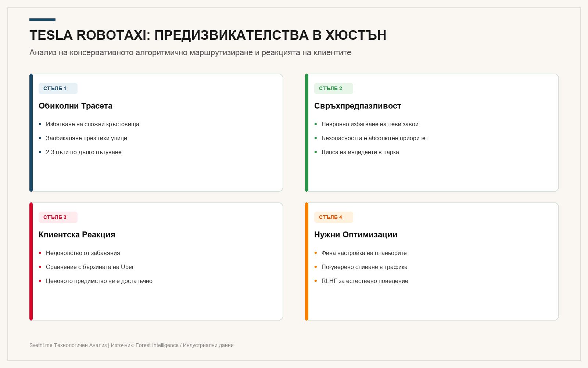The height and width of the screenshot is (368, 588).
Task: Click the title TESLA ROBOTAXI: ПРЕДИЗВИКАТЕЛСТВА В ХЮСТЪН
Action: [x=208, y=35]
